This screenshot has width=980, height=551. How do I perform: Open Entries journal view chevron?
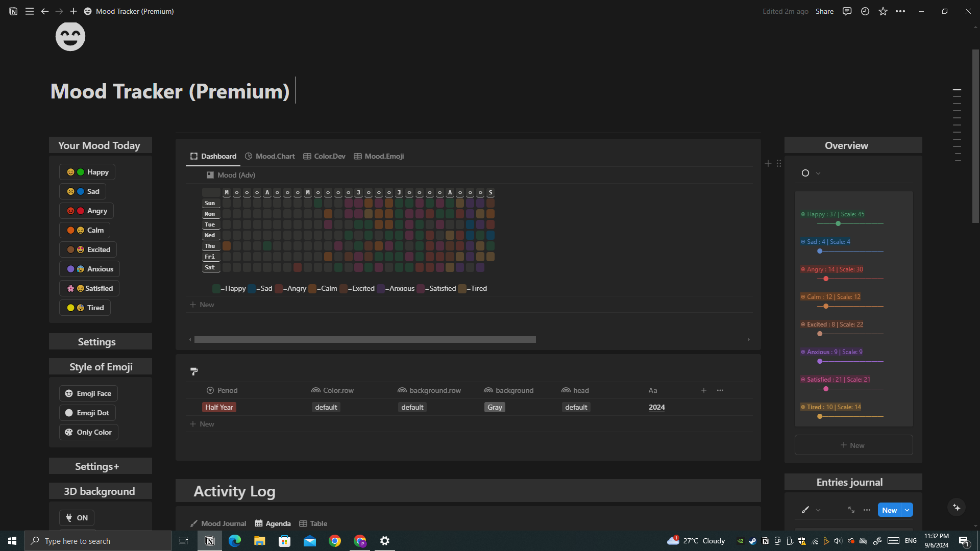[818, 510]
